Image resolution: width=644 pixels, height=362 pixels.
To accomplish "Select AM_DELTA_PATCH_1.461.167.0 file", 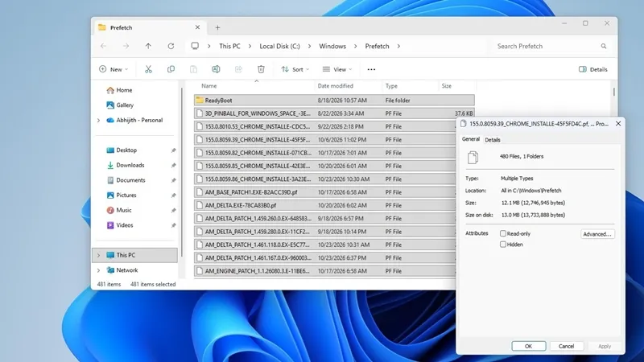I will point(324,257).
